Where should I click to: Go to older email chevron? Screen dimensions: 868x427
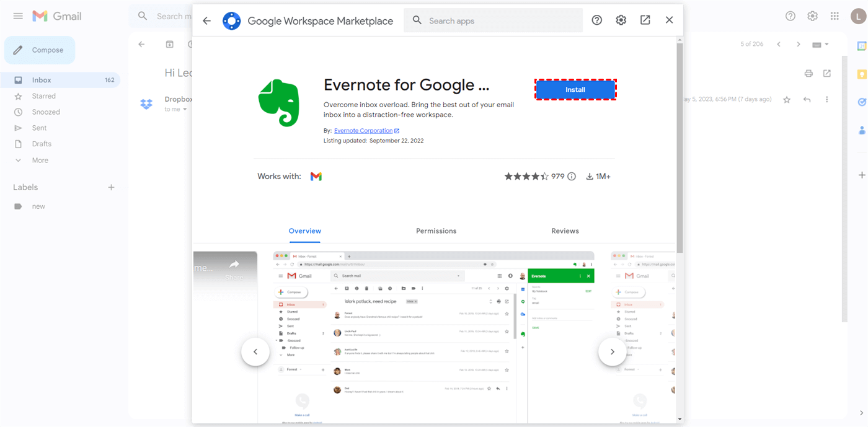point(799,45)
